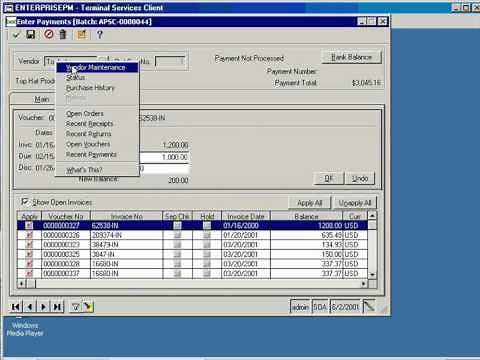Select invoice cell 38479-IN
This screenshot has height=360, width=480.
(x=127, y=245)
